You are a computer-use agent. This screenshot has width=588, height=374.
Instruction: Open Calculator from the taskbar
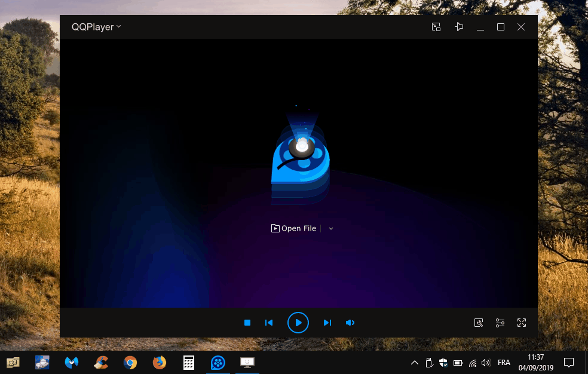click(x=189, y=363)
